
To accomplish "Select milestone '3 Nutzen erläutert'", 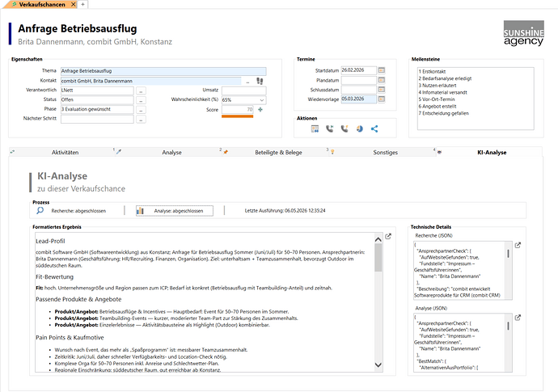I will point(438,86).
